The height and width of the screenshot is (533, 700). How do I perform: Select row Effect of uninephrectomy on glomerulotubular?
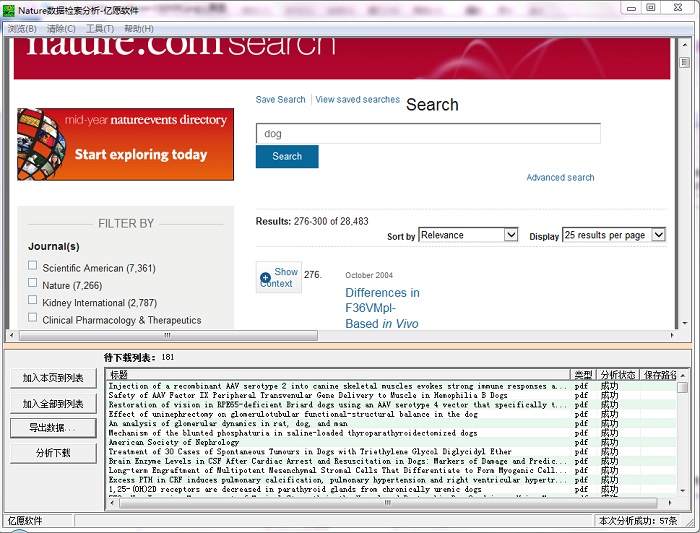coord(392,414)
